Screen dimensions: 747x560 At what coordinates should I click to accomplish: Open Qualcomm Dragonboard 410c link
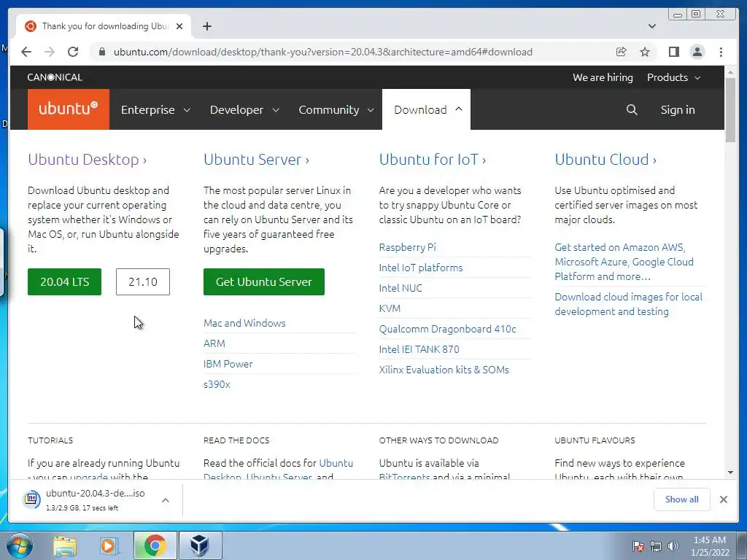pos(447,329)
